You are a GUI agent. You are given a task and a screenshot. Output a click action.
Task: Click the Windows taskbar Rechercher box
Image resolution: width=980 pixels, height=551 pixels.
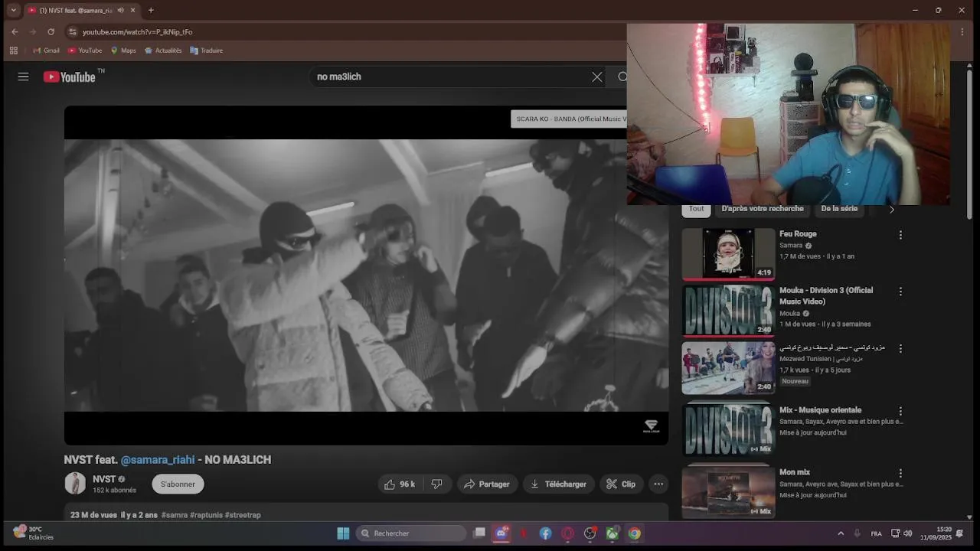point(412,533)
